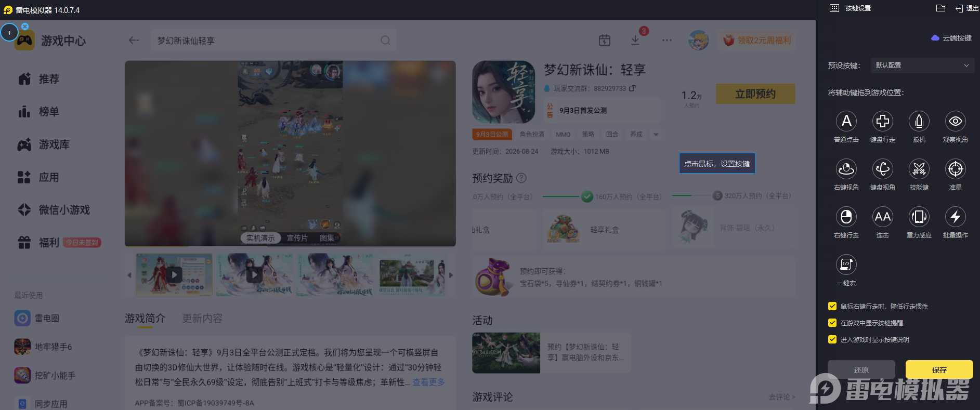Copy the player group number 882929733
This screenshot has width=980, height=410.
coord(632,88)
